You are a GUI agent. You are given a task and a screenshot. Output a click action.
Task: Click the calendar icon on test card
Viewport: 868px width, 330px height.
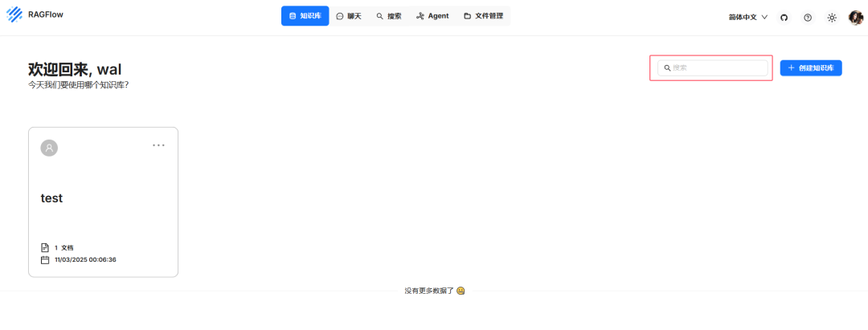pos(45,260)
